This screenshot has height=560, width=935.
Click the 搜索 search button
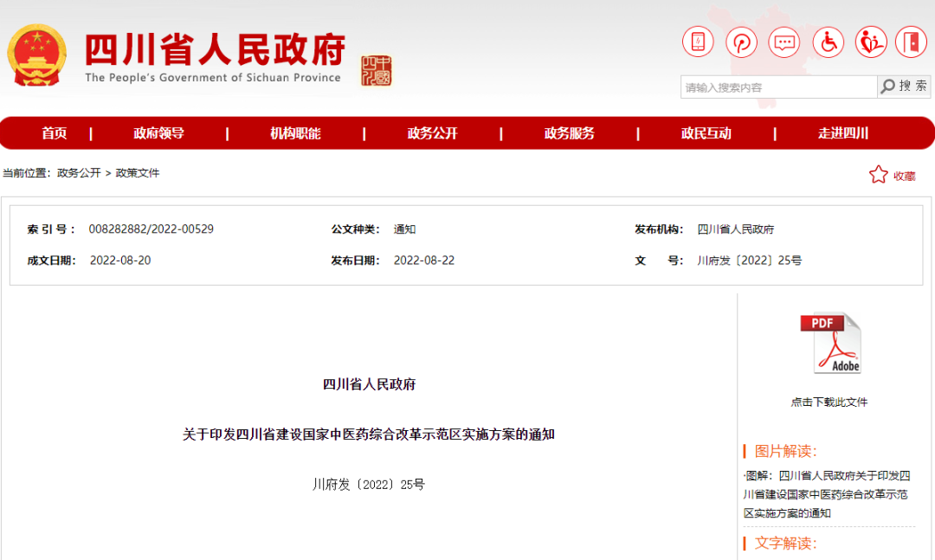(x=903, y=87)
